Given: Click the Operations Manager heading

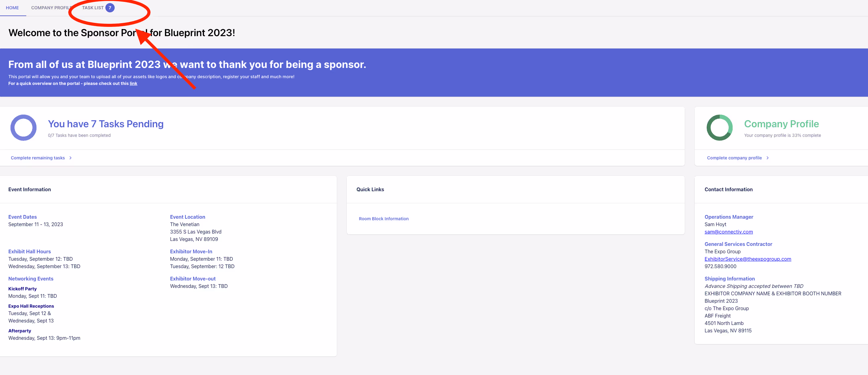Looking at the screenshot, I should (x=729, y=217).
